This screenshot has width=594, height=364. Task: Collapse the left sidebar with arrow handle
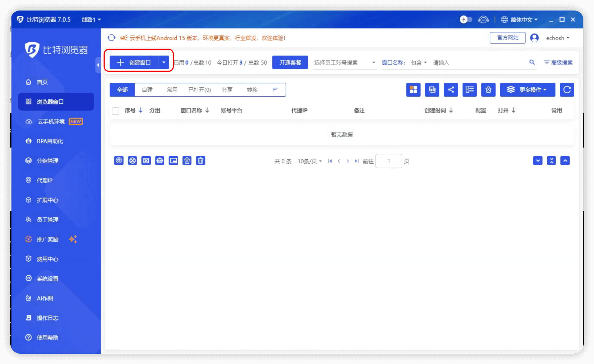[98, 65]
